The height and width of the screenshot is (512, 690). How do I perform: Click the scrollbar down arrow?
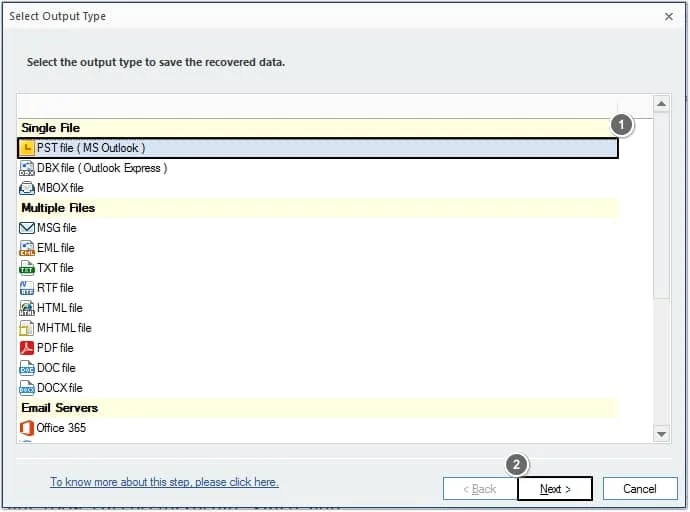[661, 434]
